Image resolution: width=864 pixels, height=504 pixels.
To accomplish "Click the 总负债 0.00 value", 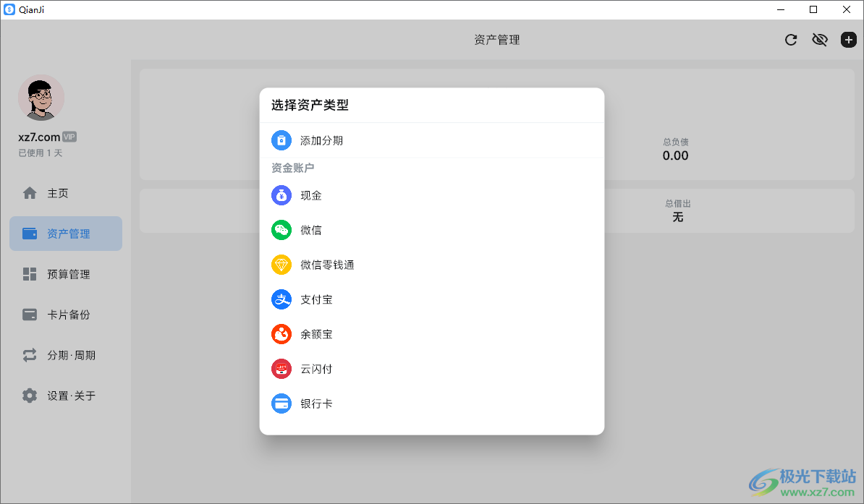I will click(676, 156).
